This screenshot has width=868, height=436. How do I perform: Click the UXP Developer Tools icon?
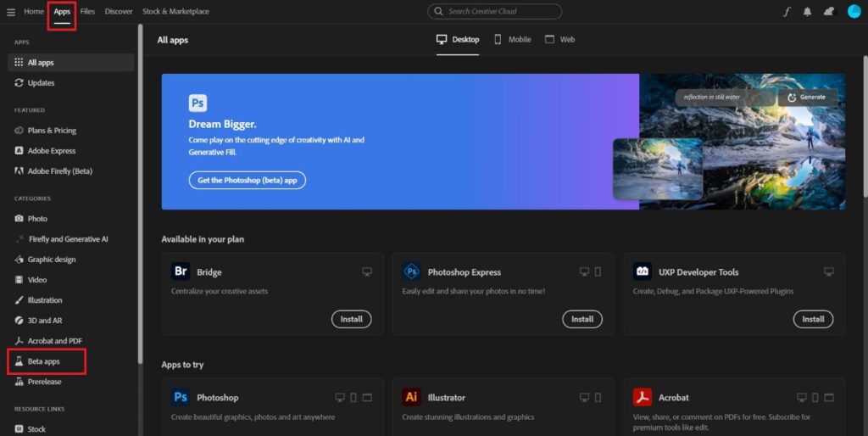pos(643,272)
